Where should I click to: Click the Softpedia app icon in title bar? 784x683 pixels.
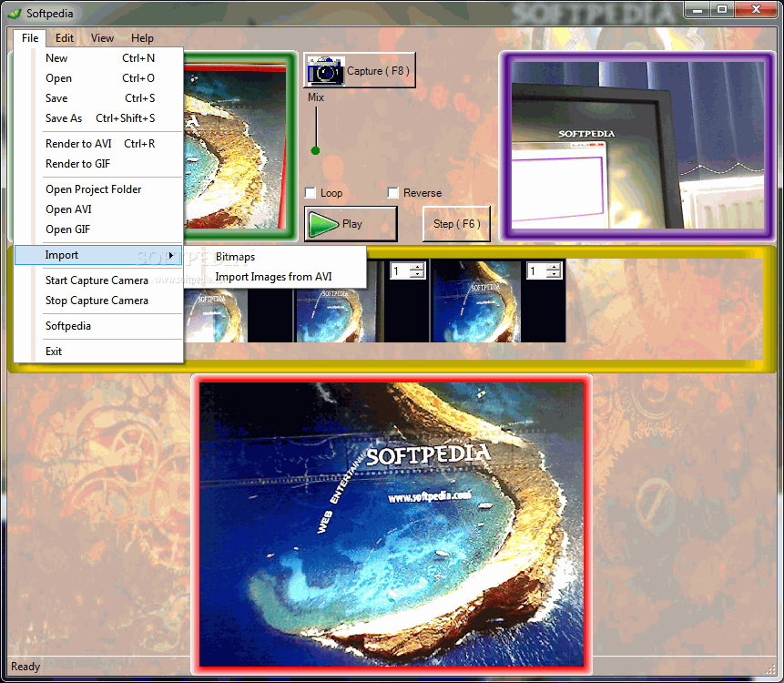[x=15, y=14]
